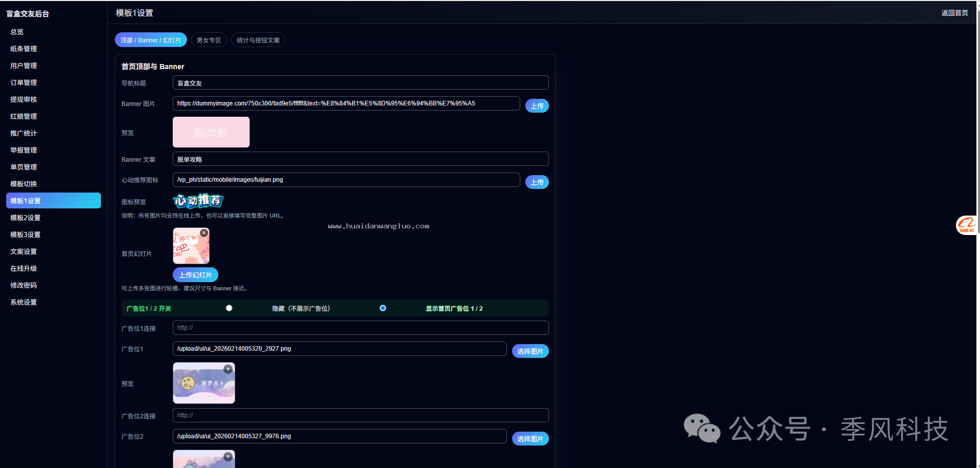980x468 pixels.
Task: Click 选择图片 button for 广告位2
Action: pos(530,439)
